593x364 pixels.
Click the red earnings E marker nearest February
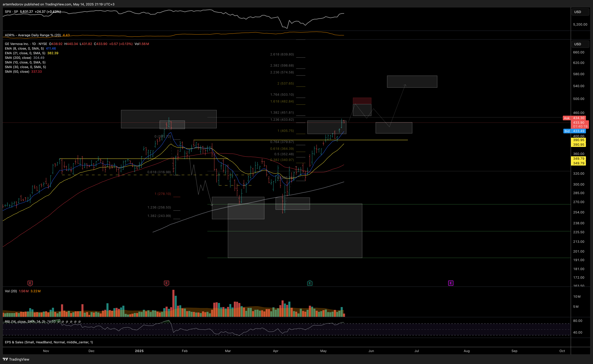[166, 283]
